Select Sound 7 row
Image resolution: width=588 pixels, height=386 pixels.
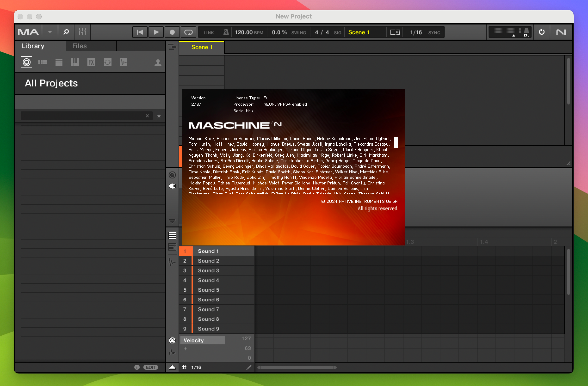click(217, 309)
